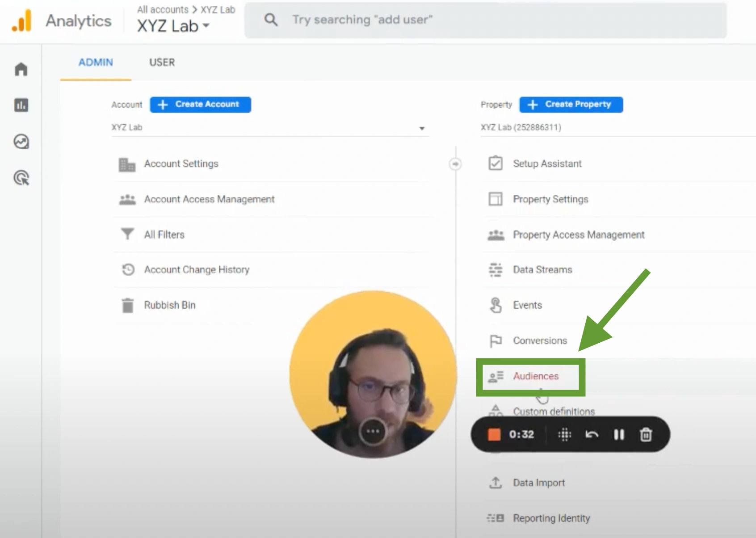756x538 pixels.
Task: Open the Explore sidebar icon
Action: (21, 142)
